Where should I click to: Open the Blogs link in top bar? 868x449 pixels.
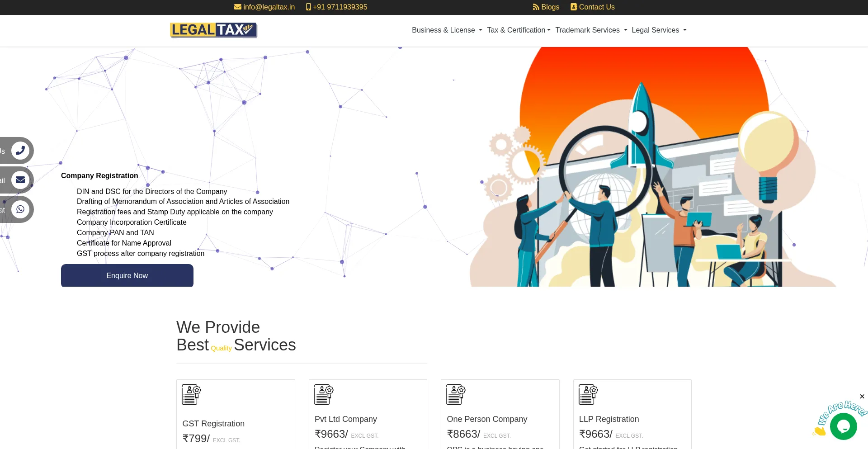[x=546, y=7]
